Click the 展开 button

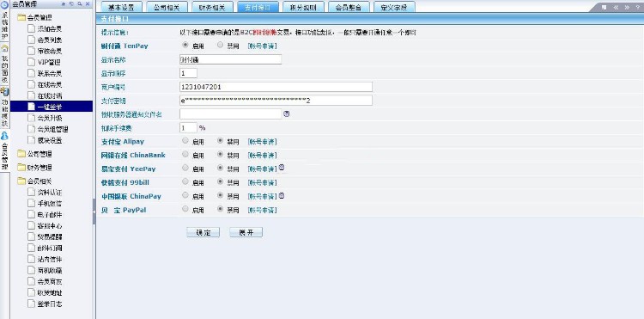tap(246, 232)
